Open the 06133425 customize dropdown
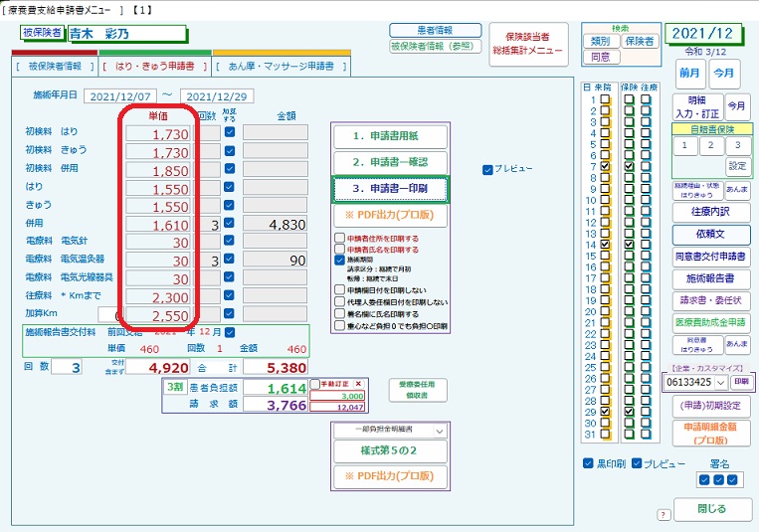Viewport: 759px width, 532px height. coord(721,383)
